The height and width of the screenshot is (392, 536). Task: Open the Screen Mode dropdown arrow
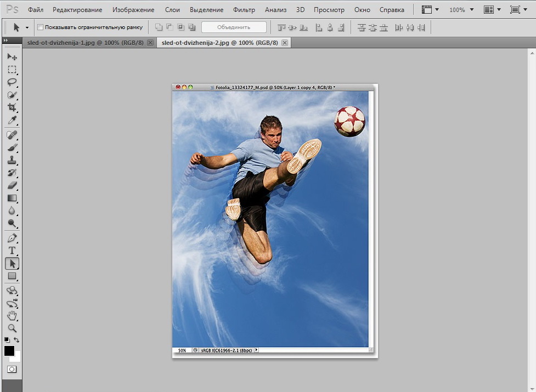coord(525,9)
